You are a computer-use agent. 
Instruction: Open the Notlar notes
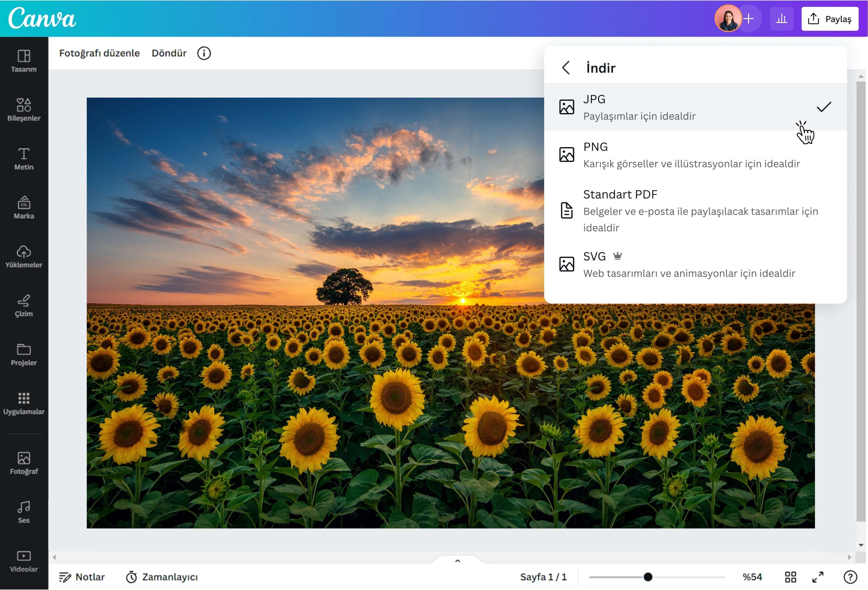(82, 577)
